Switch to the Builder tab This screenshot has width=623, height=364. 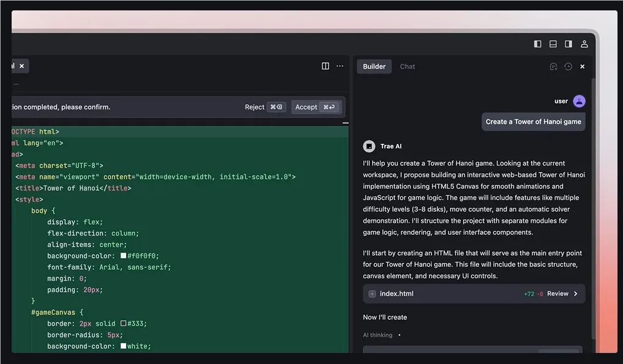click(374, 66)
